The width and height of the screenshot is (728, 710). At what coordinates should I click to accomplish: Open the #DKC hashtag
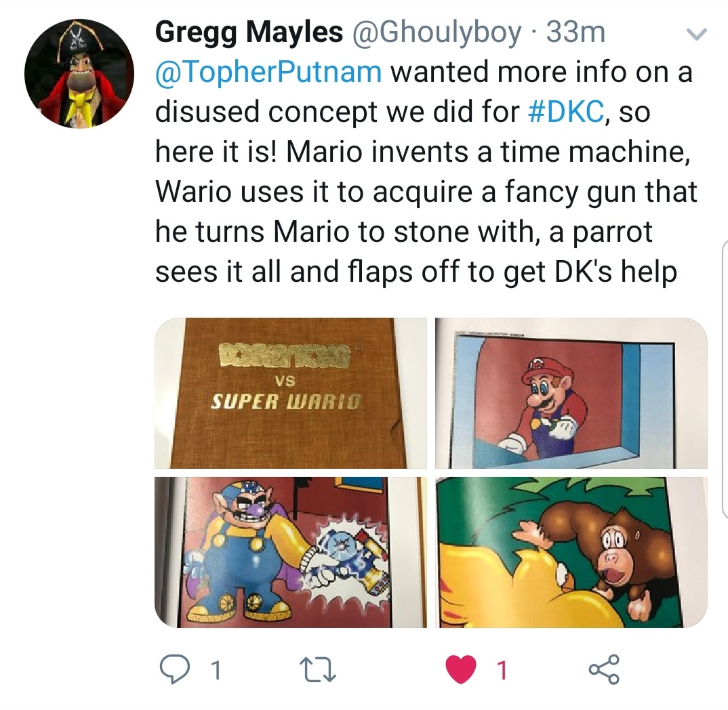[x=567, y=112]
